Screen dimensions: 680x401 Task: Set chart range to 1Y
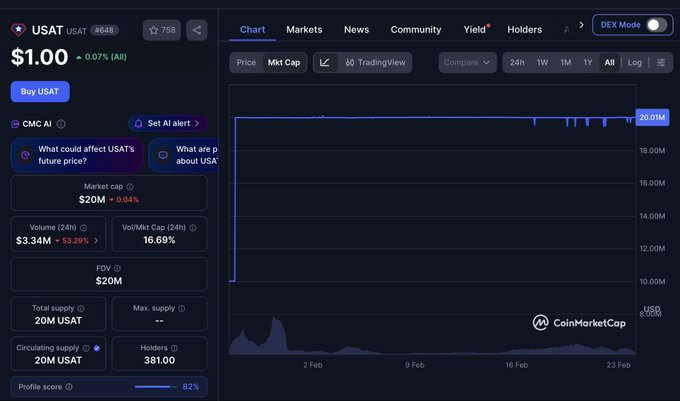tap(588, 62)
